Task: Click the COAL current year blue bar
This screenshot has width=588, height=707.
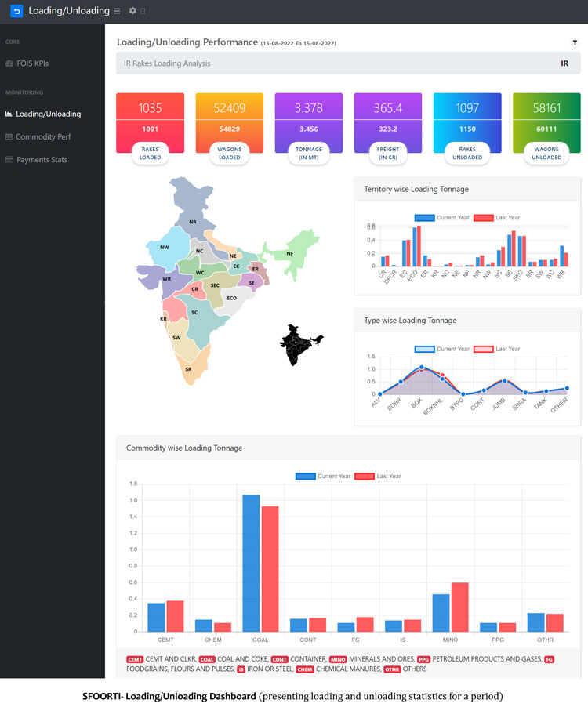Action: (x=251, y=563)
